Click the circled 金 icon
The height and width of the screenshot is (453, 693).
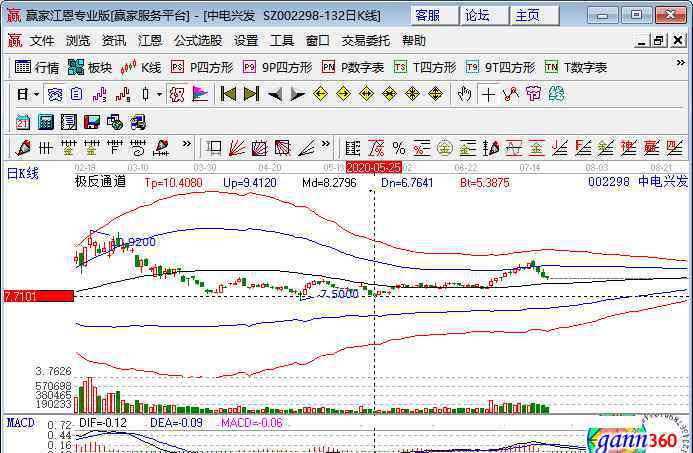click(445, 148)
